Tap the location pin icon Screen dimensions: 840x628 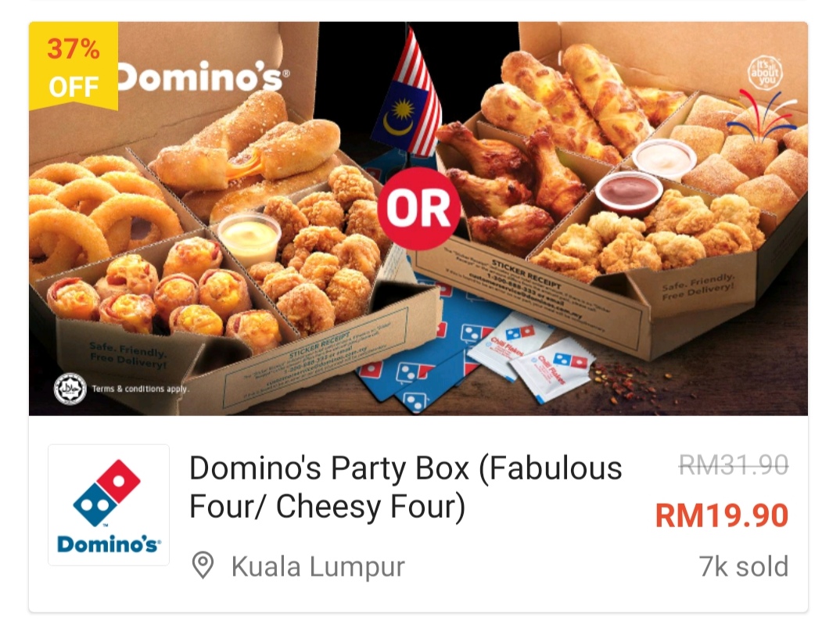203,565
